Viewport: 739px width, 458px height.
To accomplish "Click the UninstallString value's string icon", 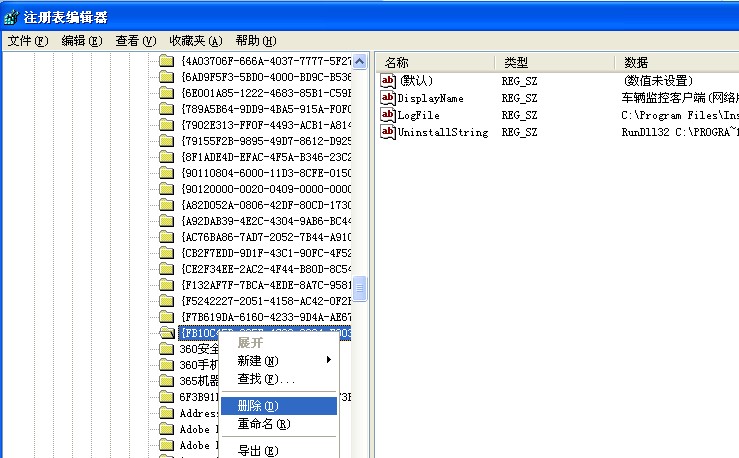I will click(388, 132).
